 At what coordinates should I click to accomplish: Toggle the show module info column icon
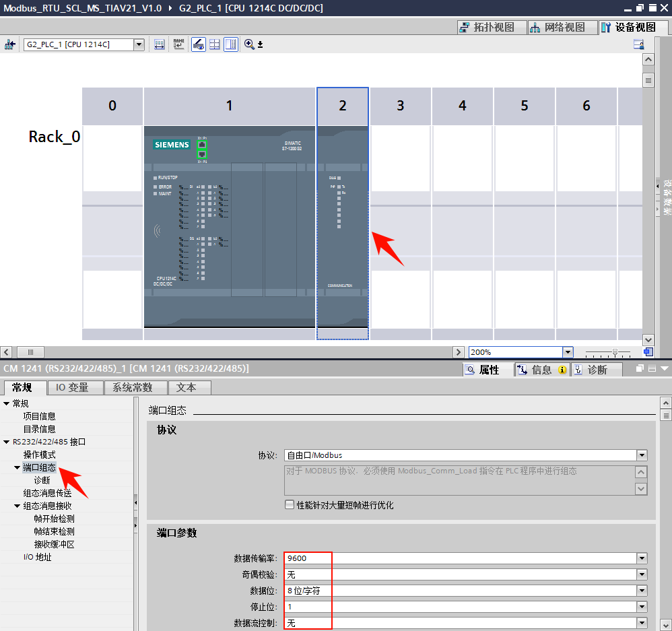[x=231, y=44]
